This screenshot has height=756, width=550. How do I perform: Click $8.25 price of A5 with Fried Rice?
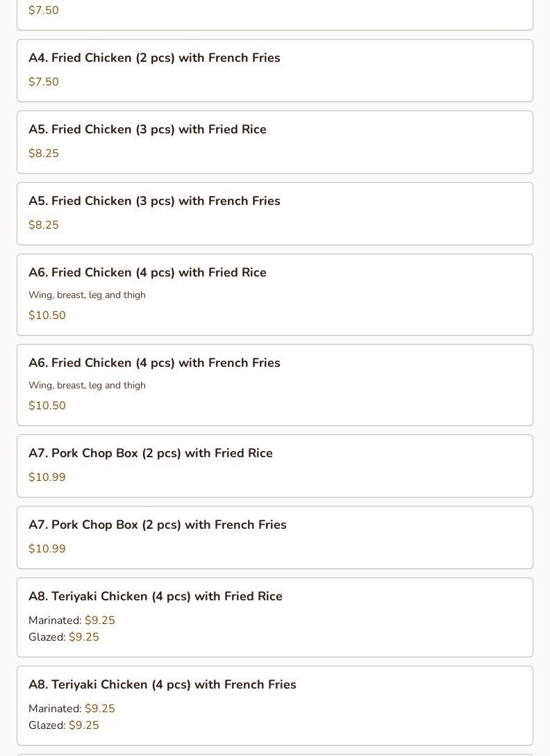pos(44,154)
